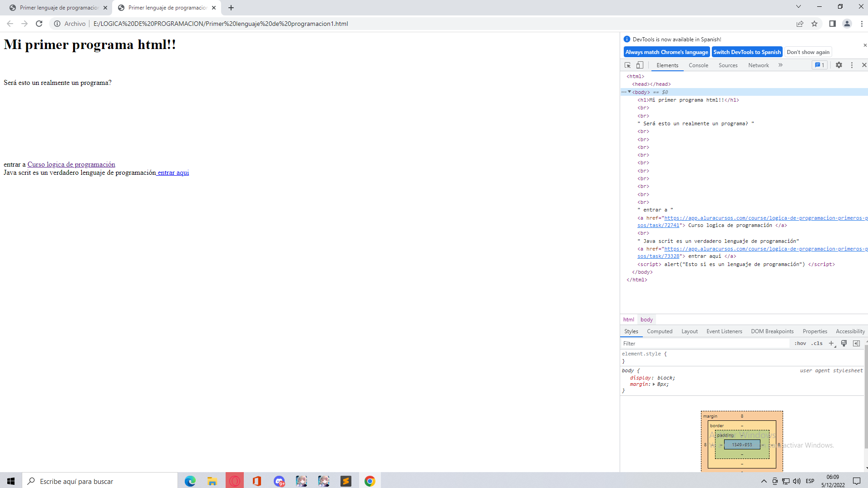This screenshot has height=488, width=868.
Task: Toggle the device toolbar icon
Action: pyautogui.click(x=640, y=65)
